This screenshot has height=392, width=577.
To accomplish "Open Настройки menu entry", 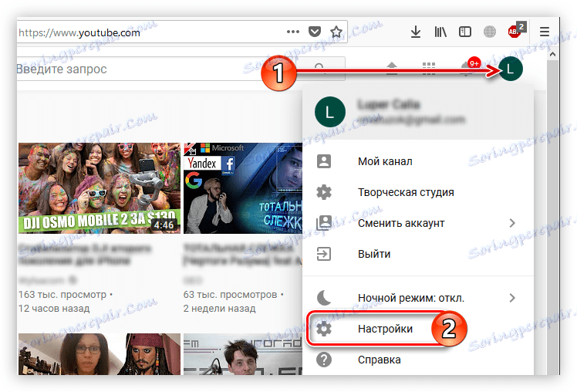I will (x=418, y=329).
